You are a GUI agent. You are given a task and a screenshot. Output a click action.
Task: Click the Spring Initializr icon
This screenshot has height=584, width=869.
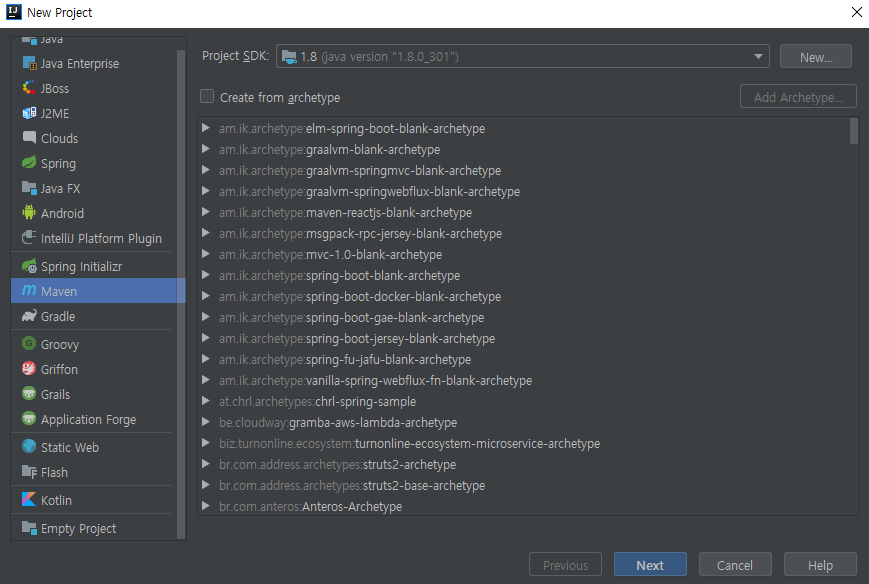click(x=29, y=266)
